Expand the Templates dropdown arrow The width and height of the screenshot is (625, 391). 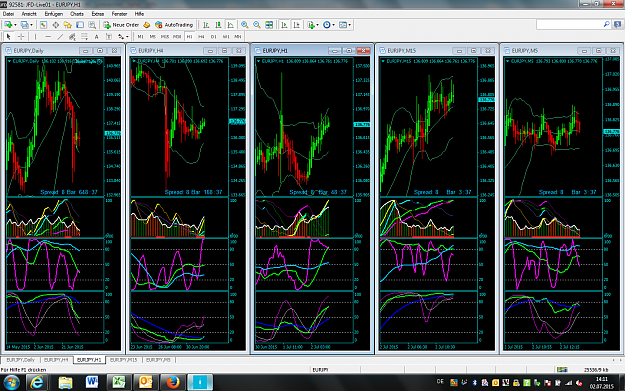click(350, 25)
